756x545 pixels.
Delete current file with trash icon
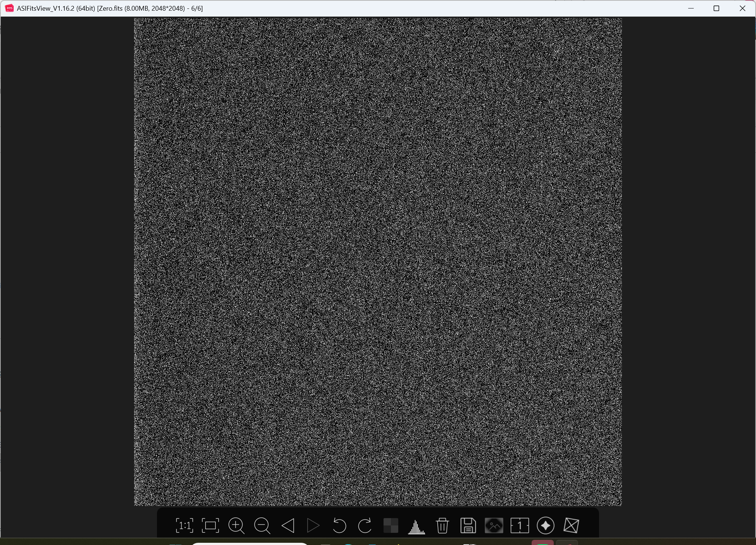pyautogui.click(x=442, y=525)
